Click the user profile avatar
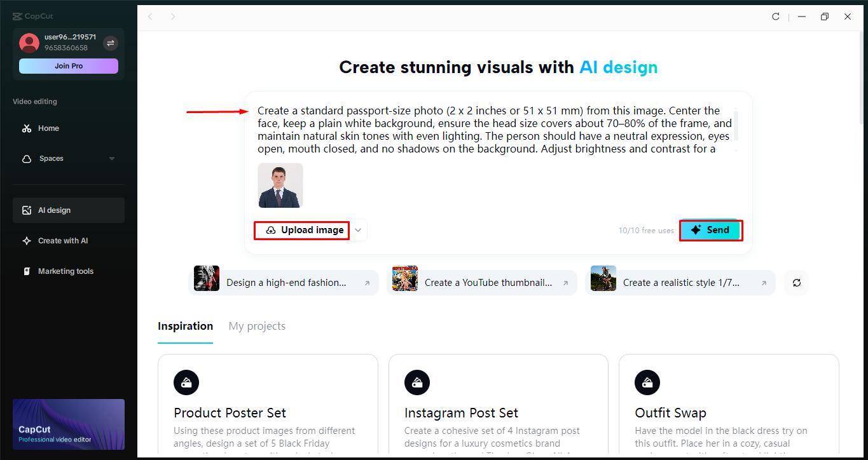 pyautogui.click(x=29, y=43)
